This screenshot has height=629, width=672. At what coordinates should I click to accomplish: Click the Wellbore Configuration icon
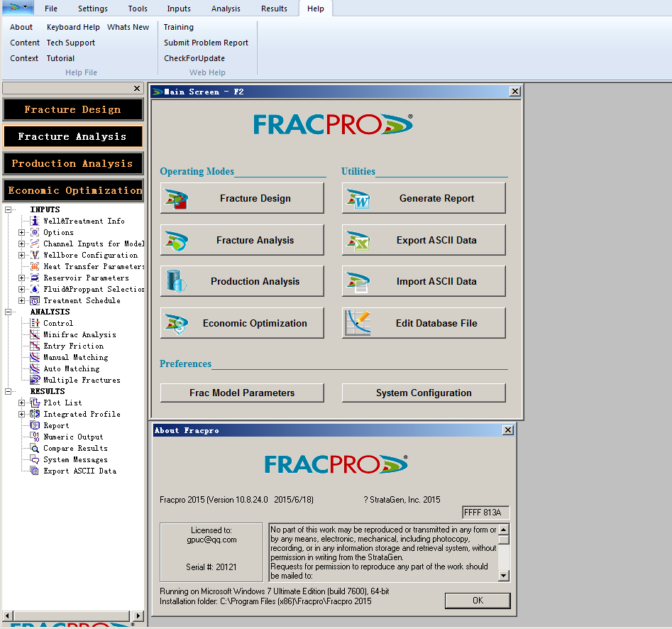tap(35, 255)
